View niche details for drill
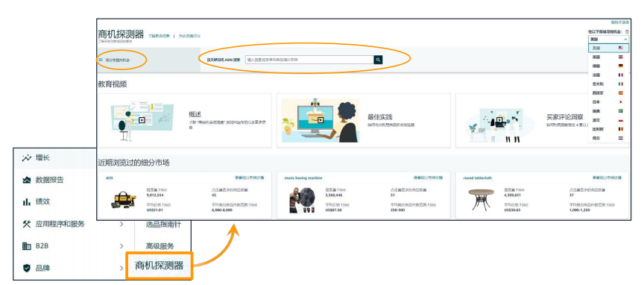The height and width of the screenshot is (285, 644). [249, 178]
